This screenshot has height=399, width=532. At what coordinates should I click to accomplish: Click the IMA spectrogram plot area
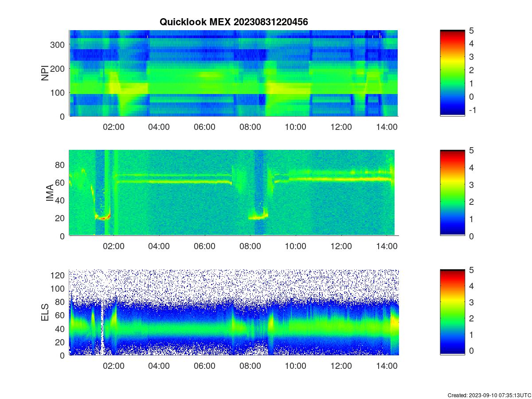[x=234, y=193]
